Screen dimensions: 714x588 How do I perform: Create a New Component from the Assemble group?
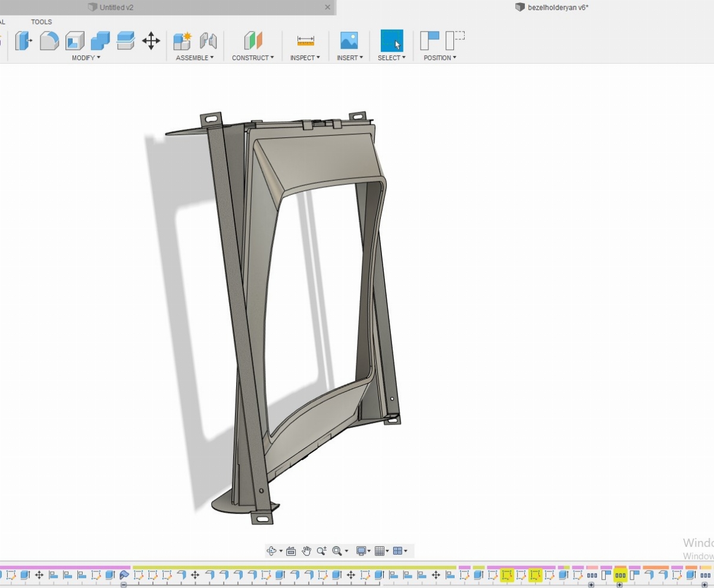pyautogui.click(x=182, y=40)
